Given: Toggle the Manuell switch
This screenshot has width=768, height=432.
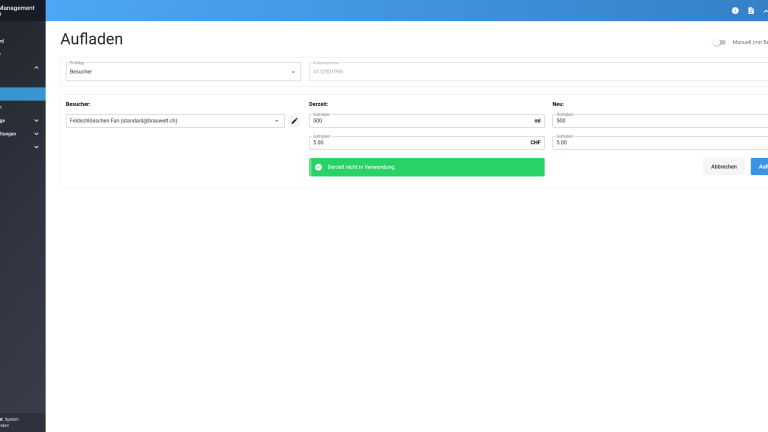Looking at the screenshot, I should [719, 42].
